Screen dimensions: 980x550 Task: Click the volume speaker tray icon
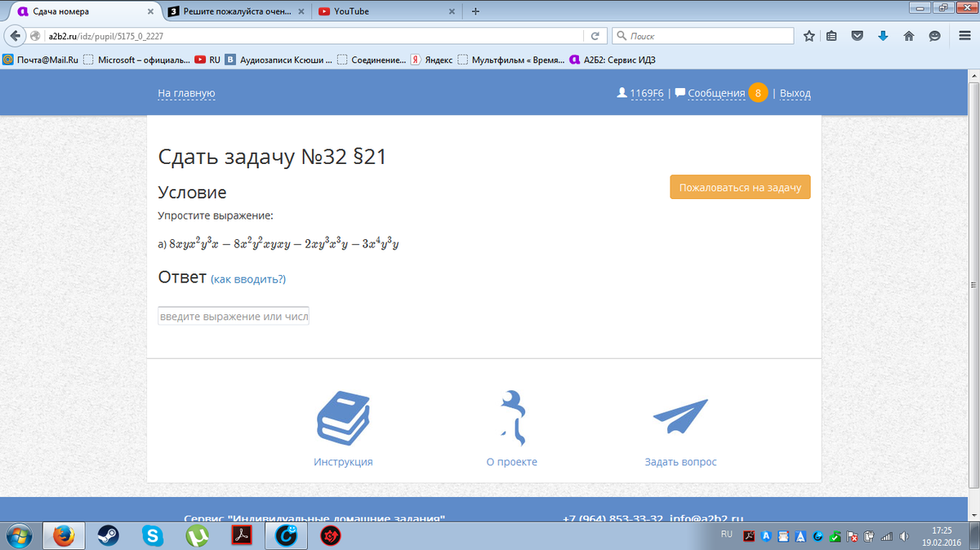904,537
